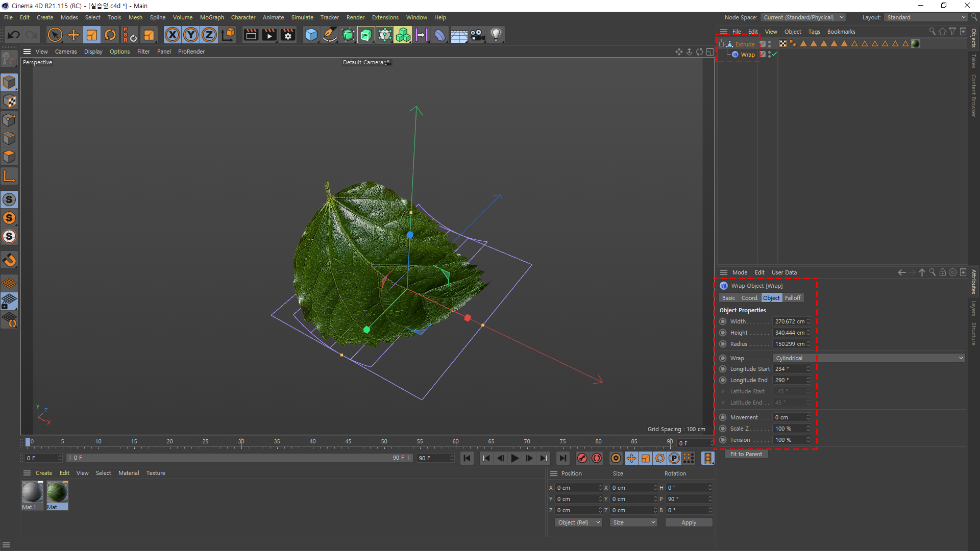Switch to the Falloff tab

792,298
